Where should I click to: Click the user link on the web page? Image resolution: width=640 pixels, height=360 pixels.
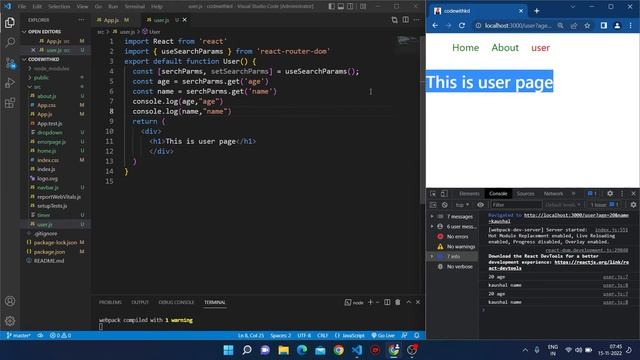[540, 48]
